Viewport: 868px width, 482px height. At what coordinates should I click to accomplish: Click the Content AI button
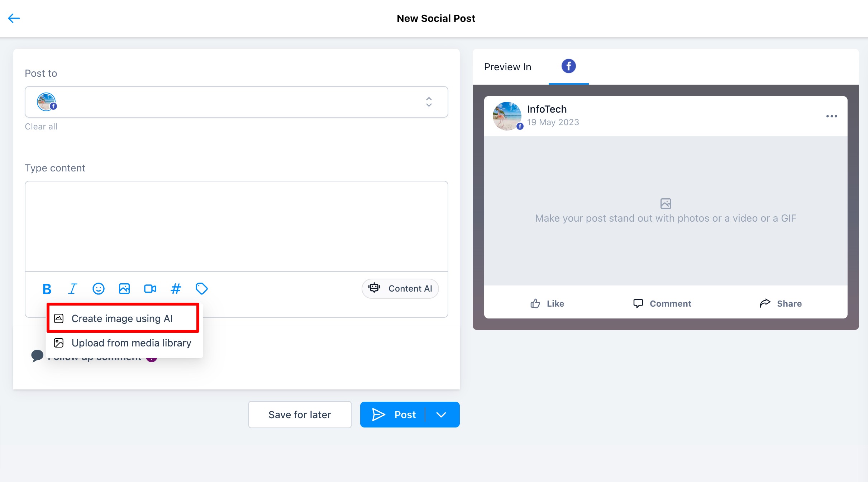400,289
